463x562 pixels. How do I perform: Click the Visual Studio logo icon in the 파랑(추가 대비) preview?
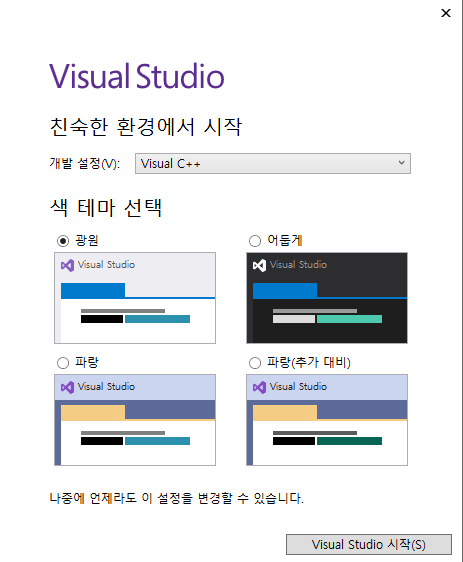click(x=259, y=387)
